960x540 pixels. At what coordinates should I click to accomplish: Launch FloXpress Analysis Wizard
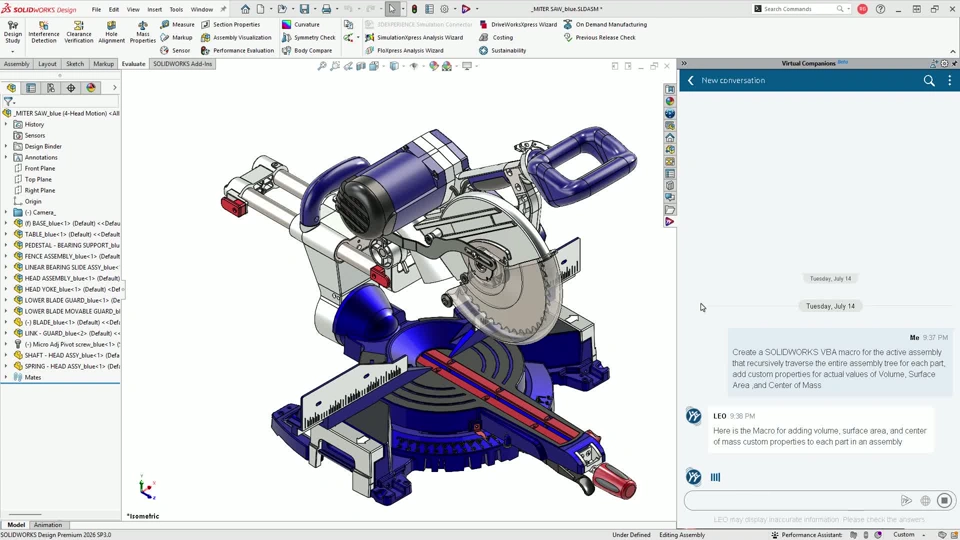pyautogui.click(x=404, y=50)
